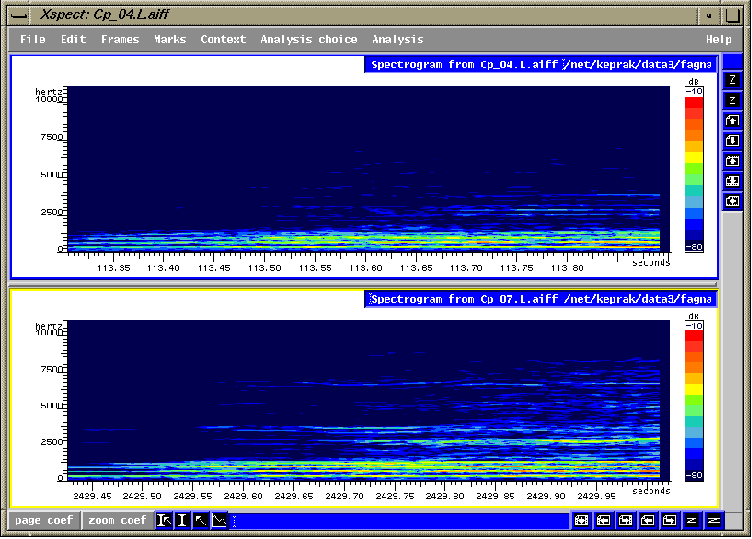
Task: Open the Frames menu
Action: point(120,39)
